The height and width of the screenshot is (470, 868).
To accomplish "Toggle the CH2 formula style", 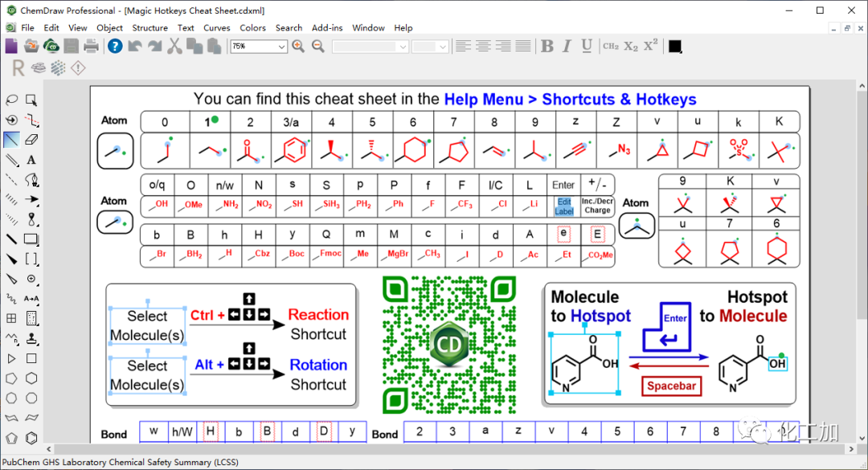I will (x=611, y=47).
